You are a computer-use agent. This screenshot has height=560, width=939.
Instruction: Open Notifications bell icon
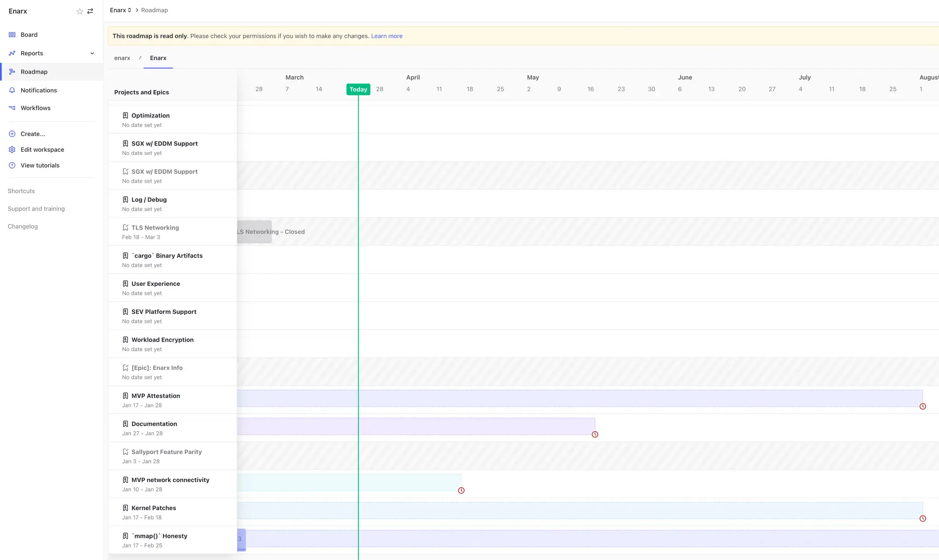(x=12, y=90)
